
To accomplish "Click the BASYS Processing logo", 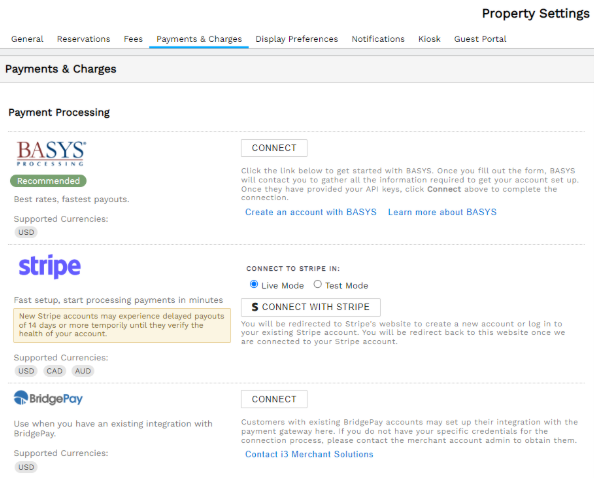I will (51, 153).
